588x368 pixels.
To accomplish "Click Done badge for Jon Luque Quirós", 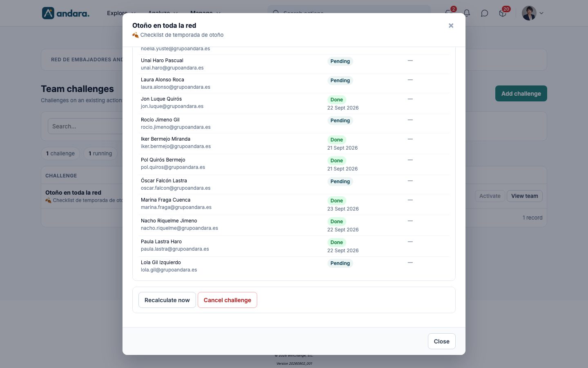I will click(x=336, y=100).
